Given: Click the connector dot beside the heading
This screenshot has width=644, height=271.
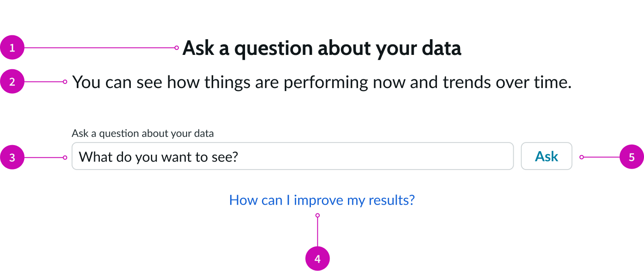Looking at the screenshot, I should click(176, 47).
